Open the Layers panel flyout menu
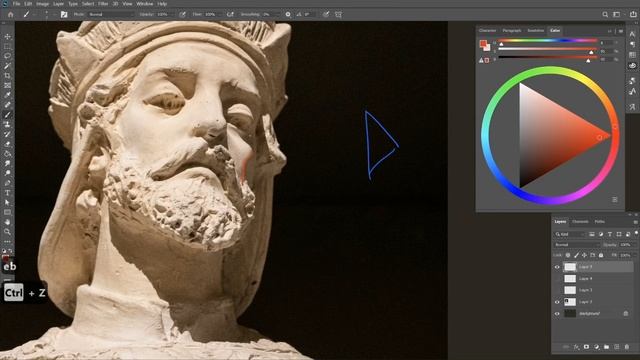The width and height of the screenshot is (640, 360). [635, 222]
